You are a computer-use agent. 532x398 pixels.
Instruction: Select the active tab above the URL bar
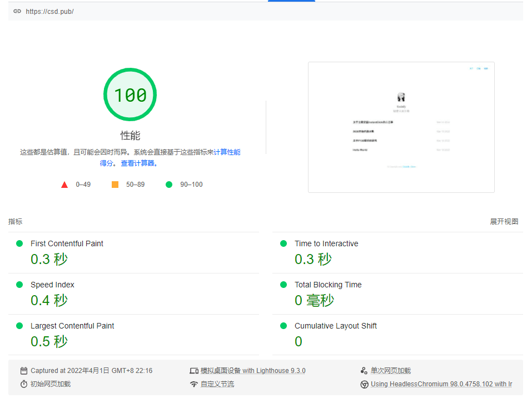pyautogui.click(x=291, y=2)
